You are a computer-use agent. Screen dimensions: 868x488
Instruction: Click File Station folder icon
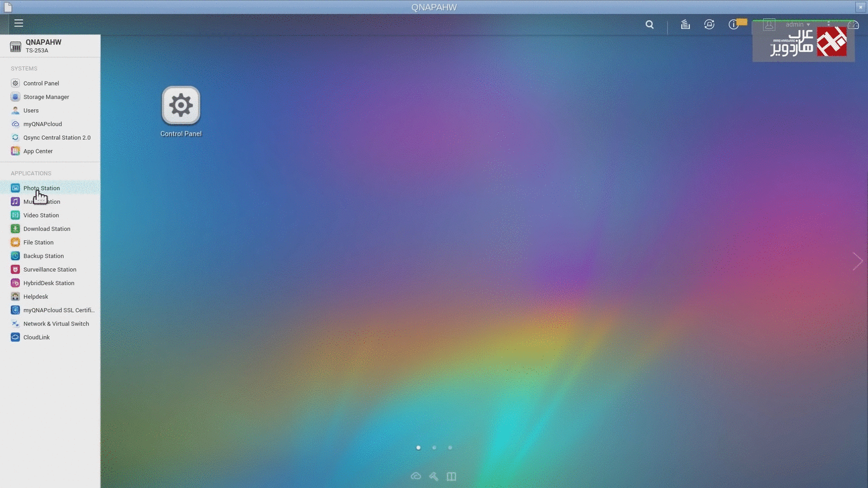click(15, 242)
